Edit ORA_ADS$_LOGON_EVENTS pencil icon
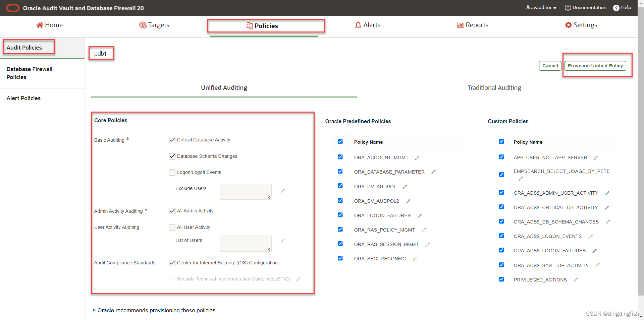644x320 pixels. pyautogui.click(x=591, y=237)
